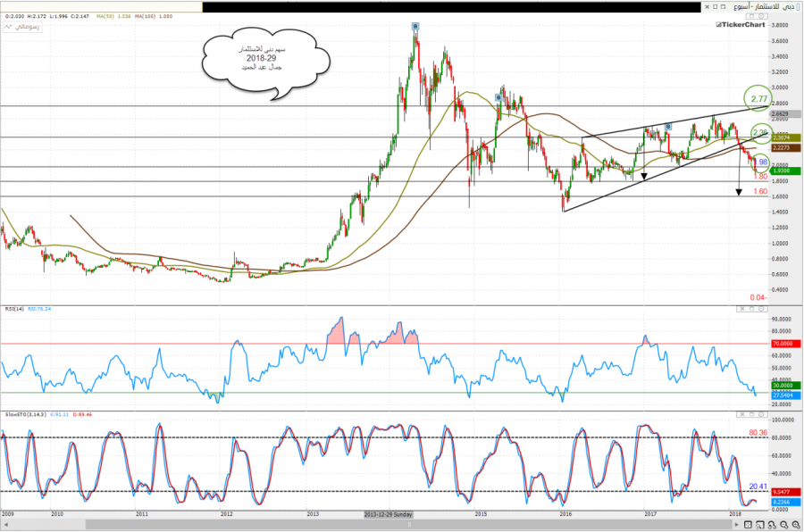Screen dimensions: 804x532
Task: Remove the RSI(14) indicator panel
Action: 741,309
